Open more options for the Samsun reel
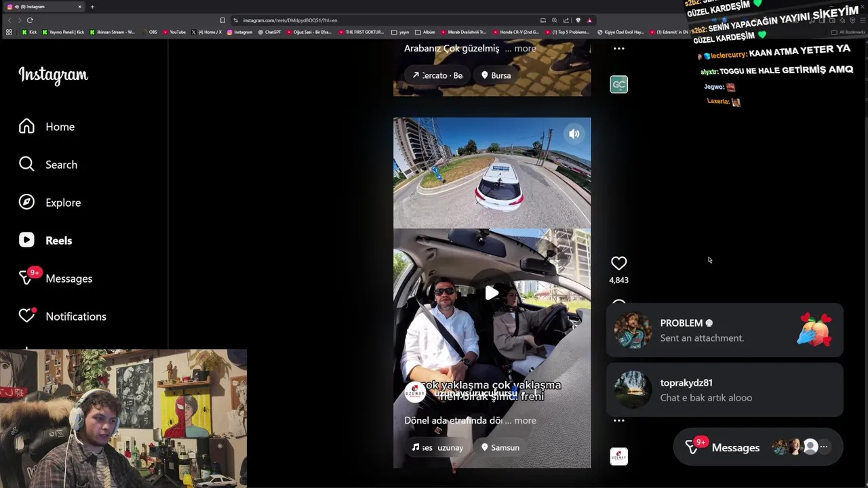 [618, 420]
